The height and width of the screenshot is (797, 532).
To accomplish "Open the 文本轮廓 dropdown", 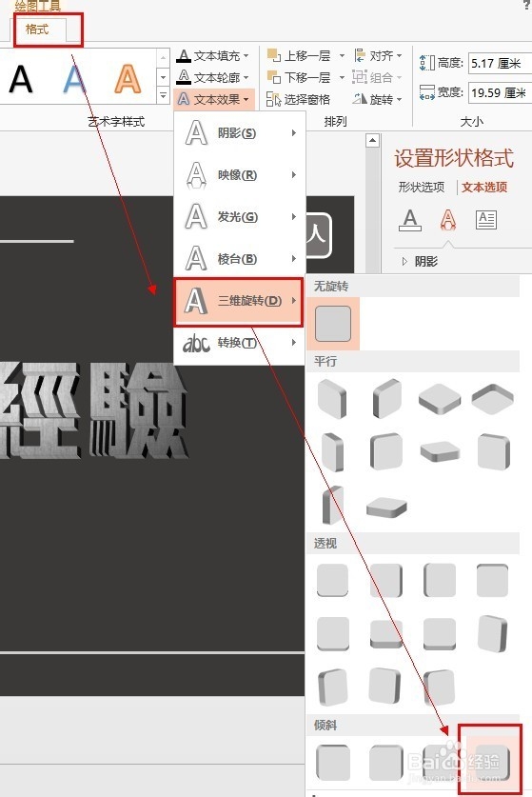I will (212, 77).
